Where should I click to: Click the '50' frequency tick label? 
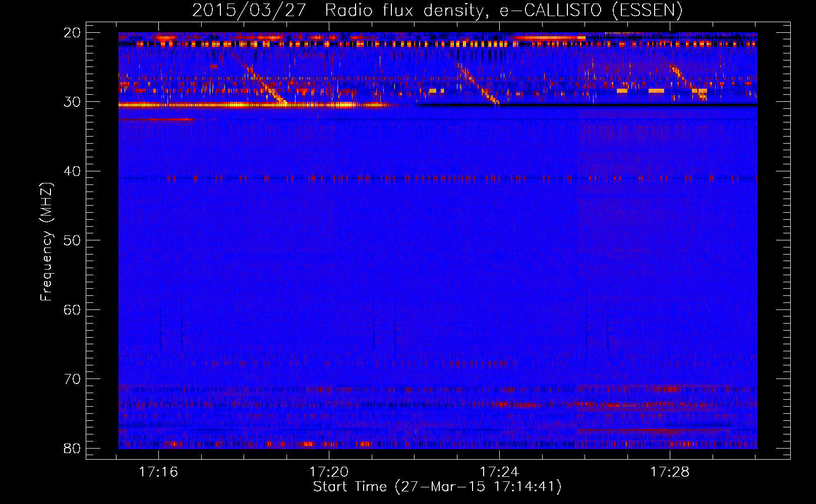pos(72,240)
